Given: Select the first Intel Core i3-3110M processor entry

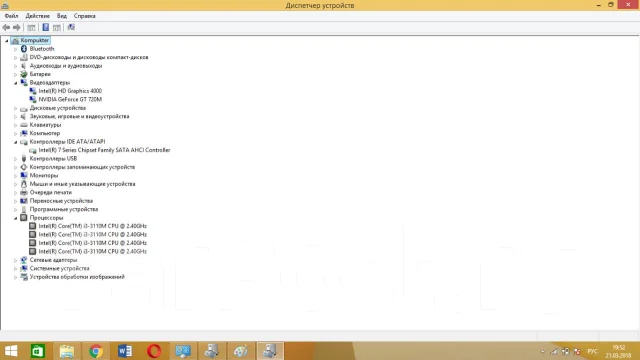Looking at the screenshot, I should (x=93, y=226).
